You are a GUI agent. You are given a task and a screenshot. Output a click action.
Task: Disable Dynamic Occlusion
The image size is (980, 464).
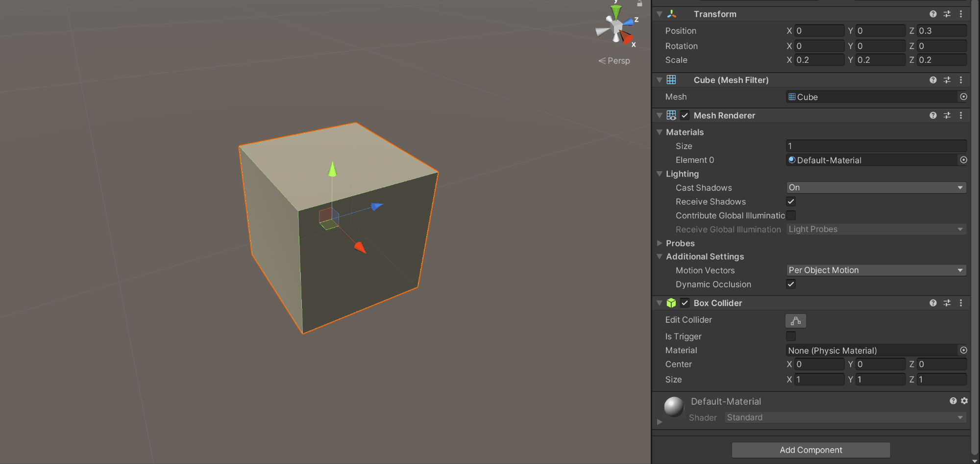[791, 284]
